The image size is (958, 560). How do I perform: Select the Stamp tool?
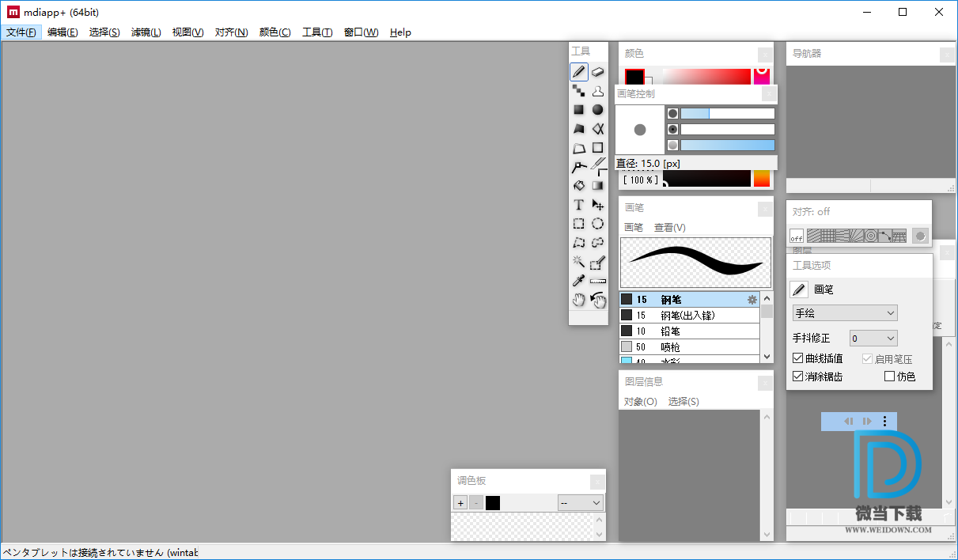[598, 91]
